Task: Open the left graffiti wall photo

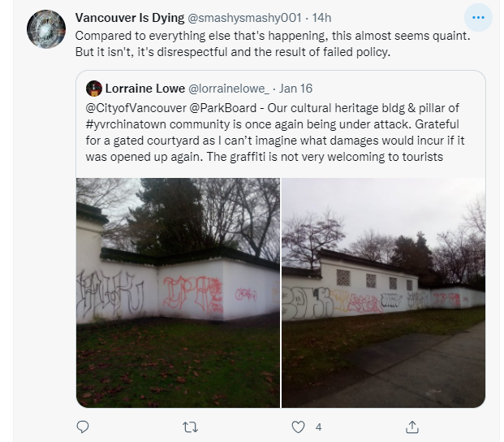Action: click(178, 292)
